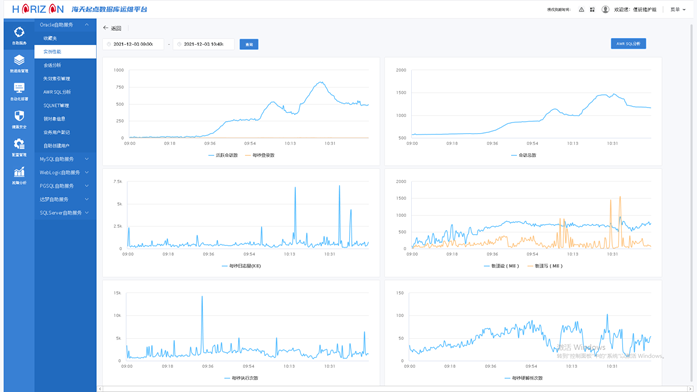Click the user avatar icon in header
The height and width of the screenshot is (392, 697).
click(x=605, y=9)
